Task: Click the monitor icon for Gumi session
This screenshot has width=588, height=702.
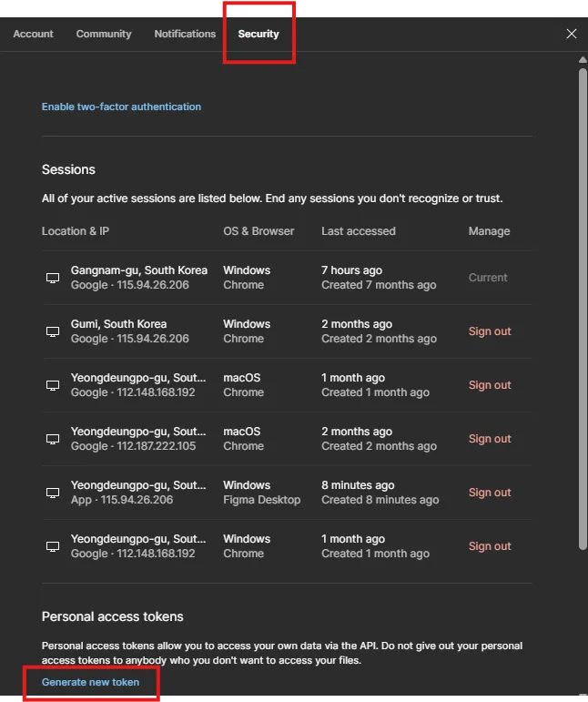Action: click(x=53, y=331)
